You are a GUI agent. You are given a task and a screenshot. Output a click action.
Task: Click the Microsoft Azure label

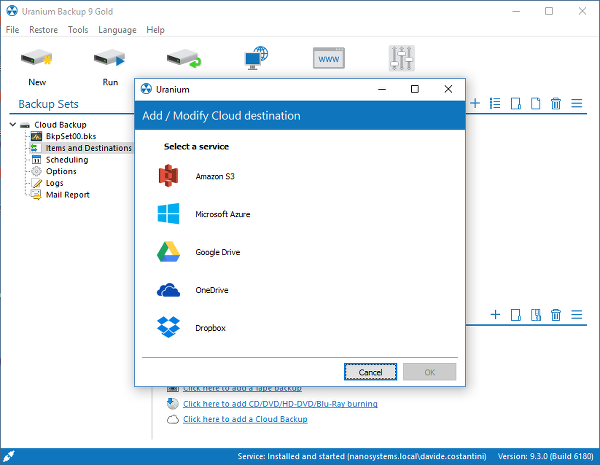[x=223, y=214]
